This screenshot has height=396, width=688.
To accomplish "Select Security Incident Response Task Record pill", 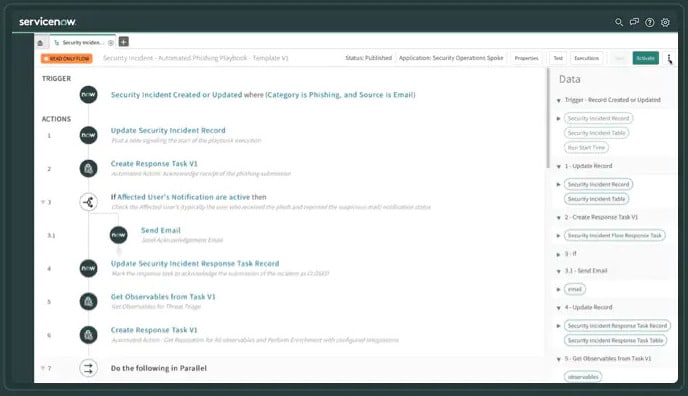I will pos(617,326).
